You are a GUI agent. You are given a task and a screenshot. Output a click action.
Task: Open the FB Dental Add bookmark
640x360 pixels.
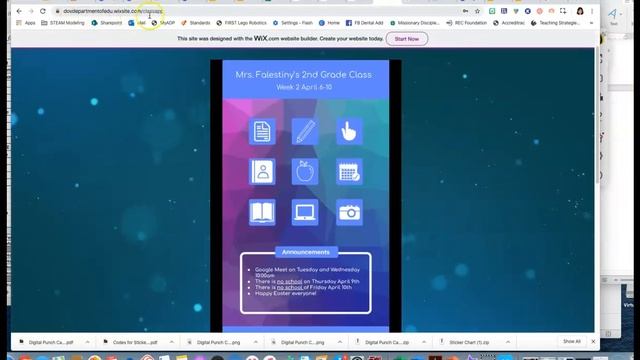pos(364,23)
